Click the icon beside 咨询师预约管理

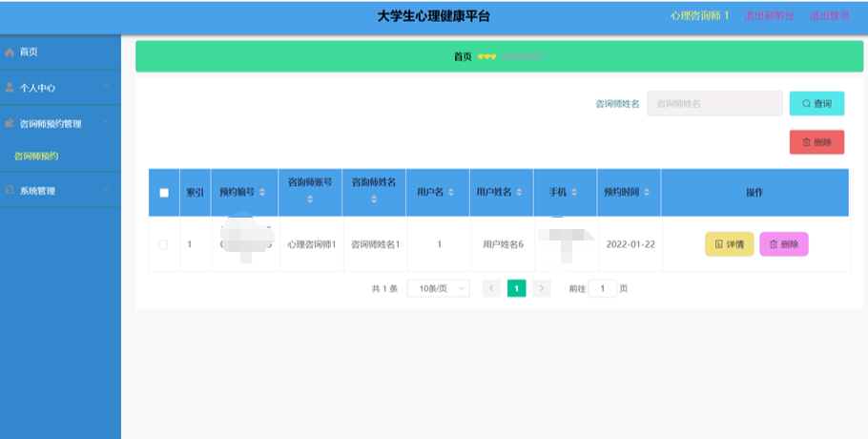click(x=10, y=123)
